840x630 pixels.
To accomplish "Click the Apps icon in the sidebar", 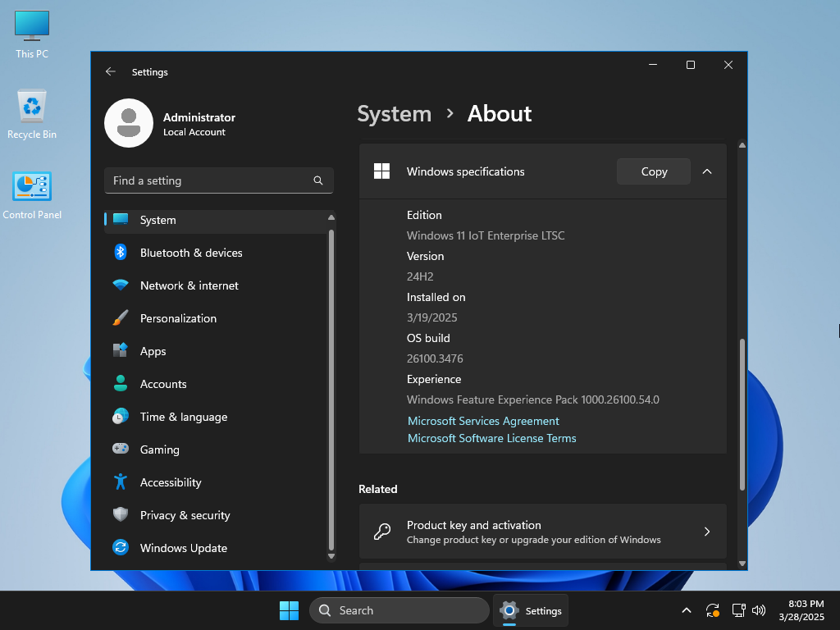I will (x=121, y=350).
